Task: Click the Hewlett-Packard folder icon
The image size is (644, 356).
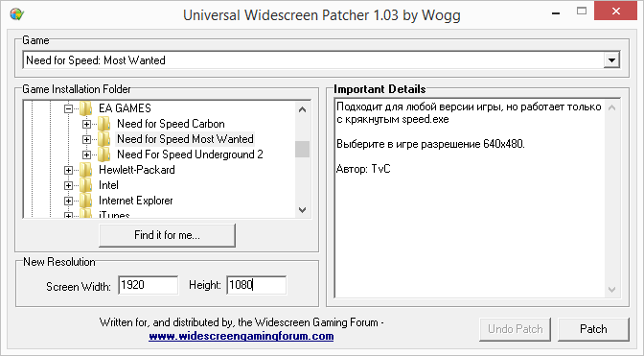Action: tap(86, 170)
